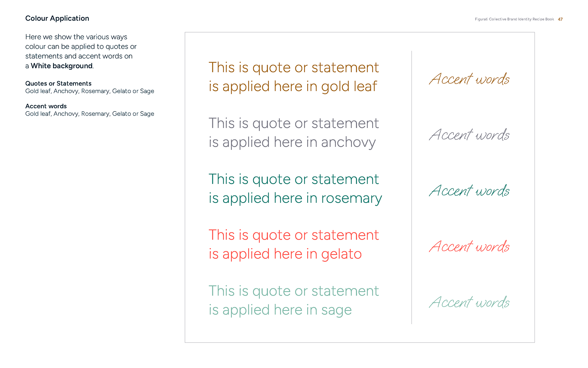The image size is (588, 368).
Task: Click the Colour Application page heading
Action: coord(57,18)
